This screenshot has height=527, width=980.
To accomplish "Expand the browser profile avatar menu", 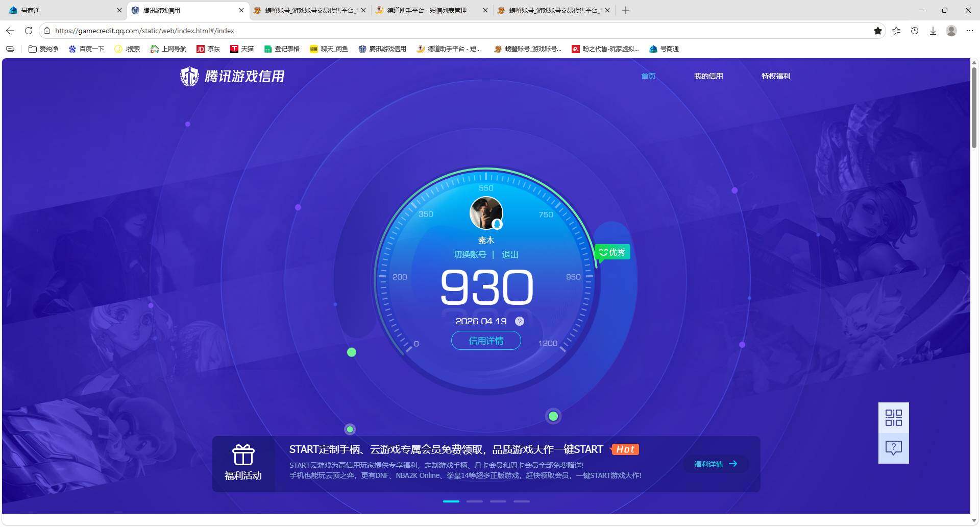I will pos(951,31).
